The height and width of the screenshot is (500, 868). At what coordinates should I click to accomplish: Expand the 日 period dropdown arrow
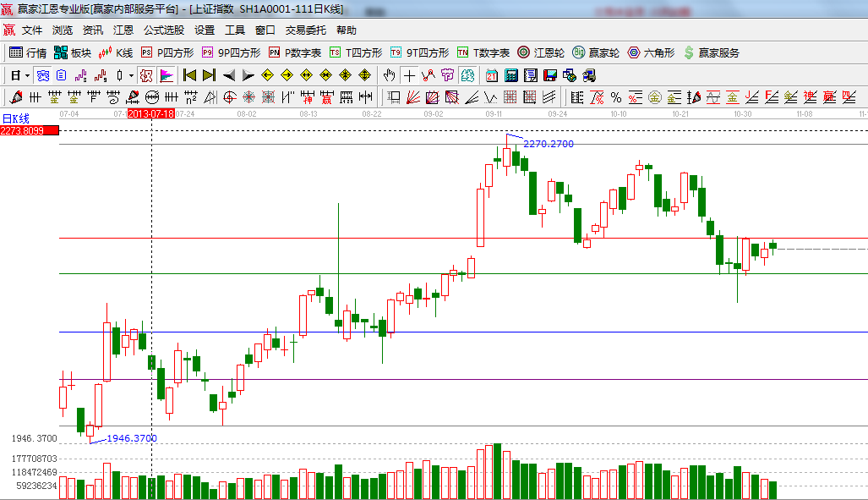point(27,75)
